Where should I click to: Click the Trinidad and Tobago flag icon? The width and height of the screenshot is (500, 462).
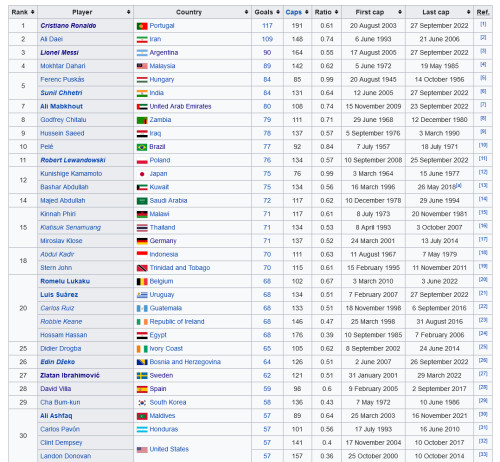tap(142, 268)
